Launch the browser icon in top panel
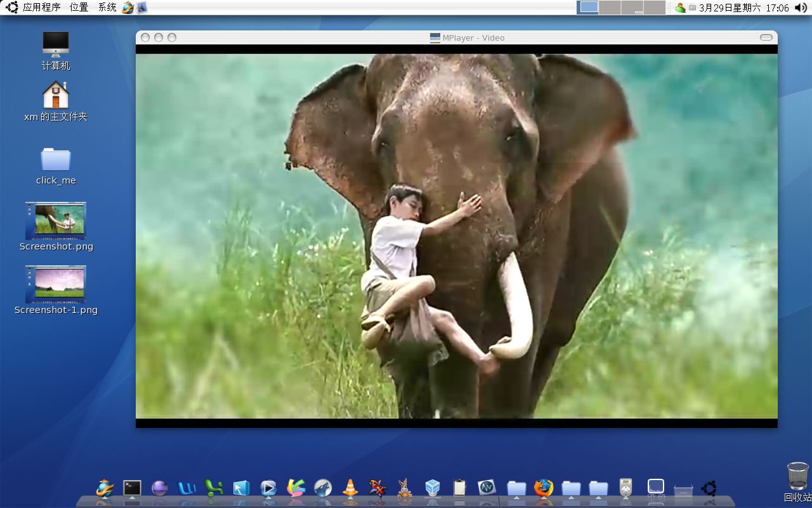This screenshot has height=508, width=812. [x=128, y=8]
